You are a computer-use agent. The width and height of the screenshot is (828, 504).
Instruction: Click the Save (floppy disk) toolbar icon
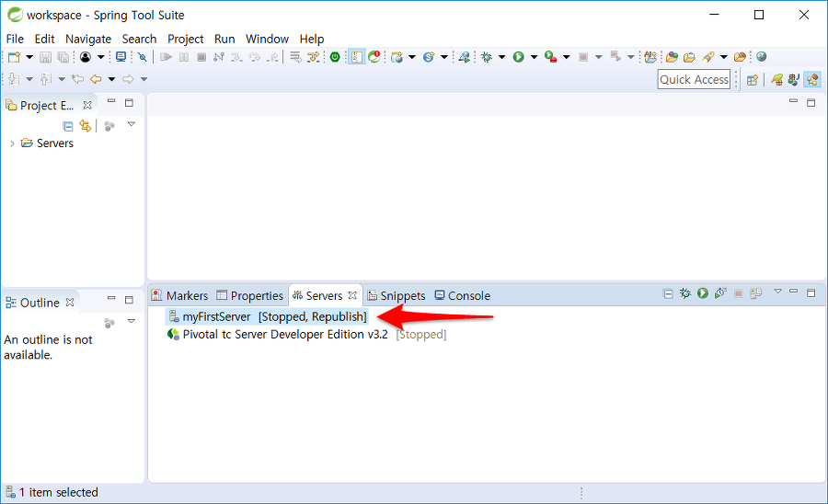[46, 57]
